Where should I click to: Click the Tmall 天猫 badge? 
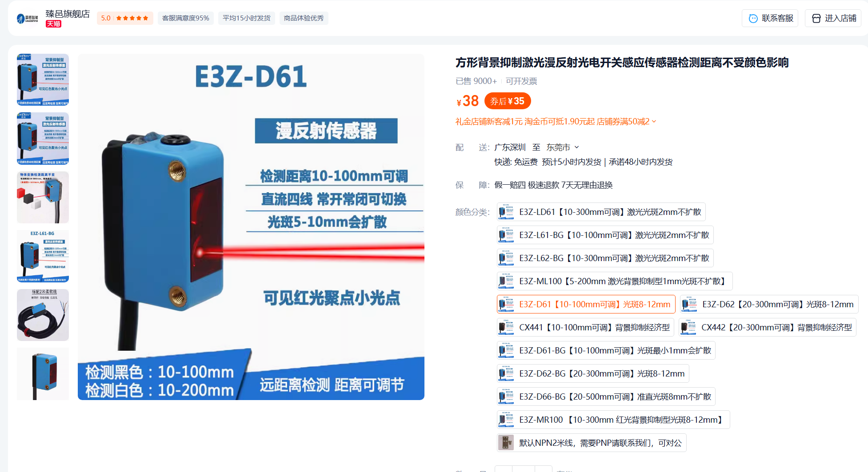click(53, 24)
